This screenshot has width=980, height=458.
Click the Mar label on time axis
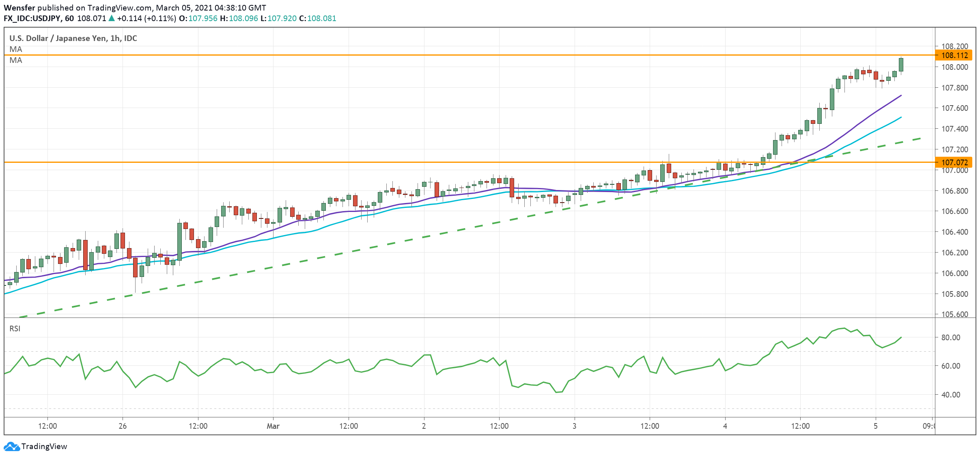tap(273, 426)
